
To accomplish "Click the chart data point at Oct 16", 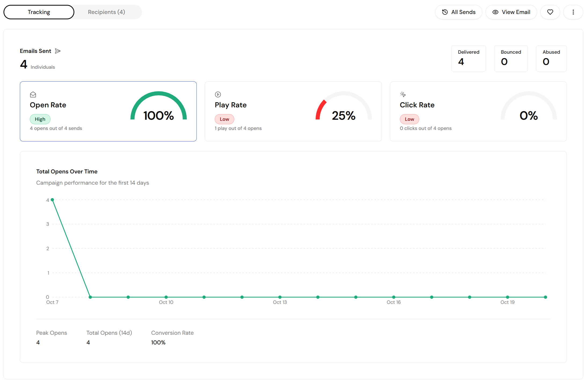I will pyautogui.click(x=394, y=297).
